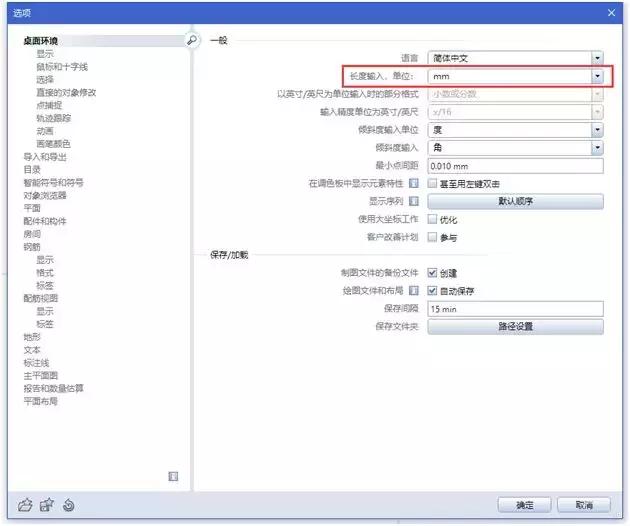Click the reset to defaults icon

coord(69,505)
